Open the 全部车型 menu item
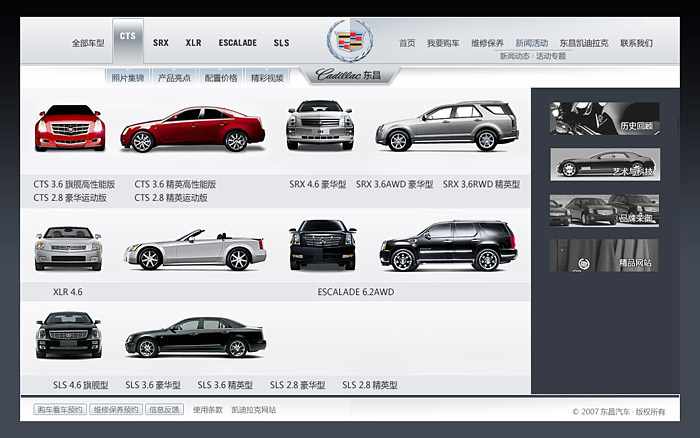 tap(88, 43)
